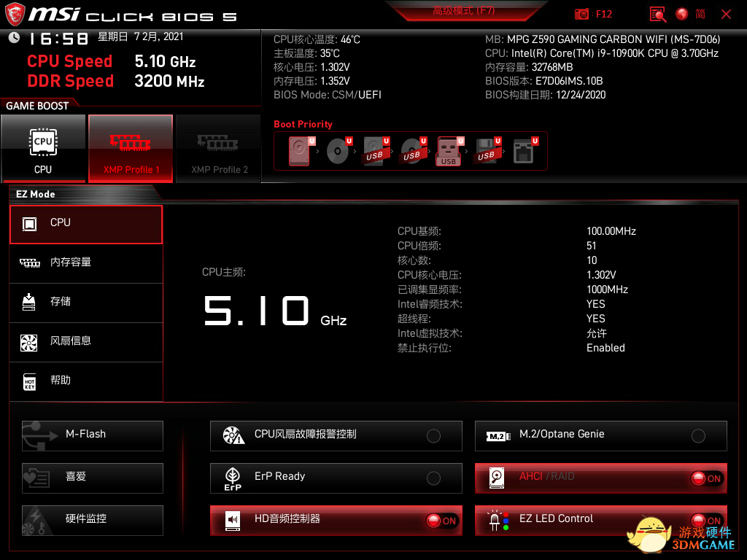The image size is (747, 560).
Task: Launch the M-Flash utility
Action: pos(93,436)
